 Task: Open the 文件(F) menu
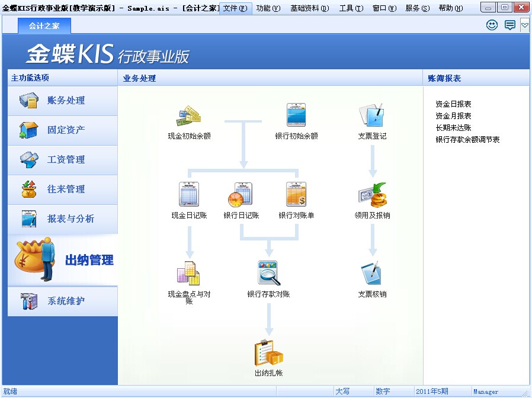click(235, 8)
